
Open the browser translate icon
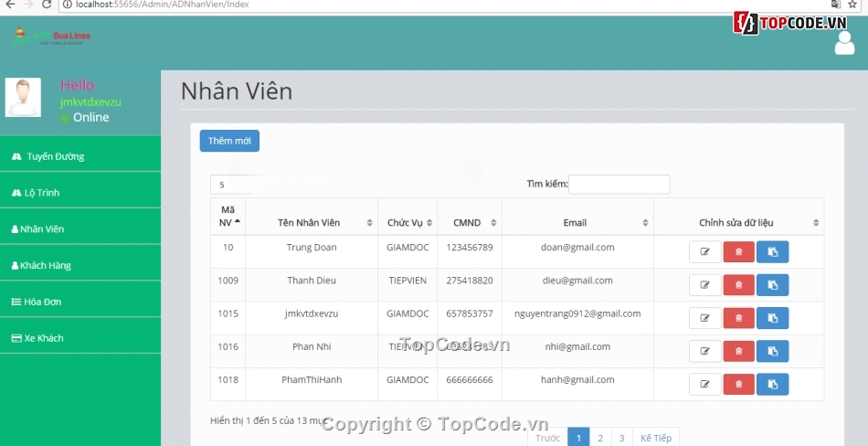coord(836,5)
